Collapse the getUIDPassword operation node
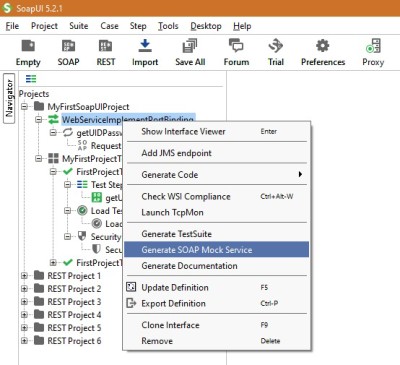The height and width of the screenshot is (365, 400). coord(53,133)
